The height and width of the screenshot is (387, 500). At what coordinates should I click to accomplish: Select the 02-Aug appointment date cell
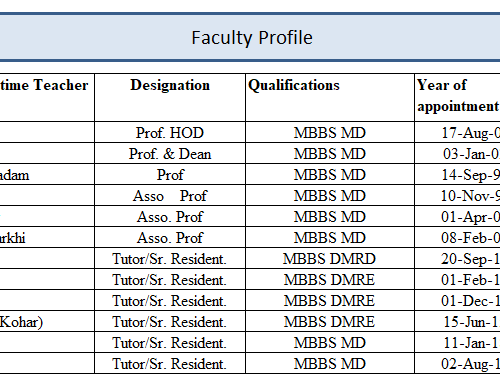tap(457, 363)
